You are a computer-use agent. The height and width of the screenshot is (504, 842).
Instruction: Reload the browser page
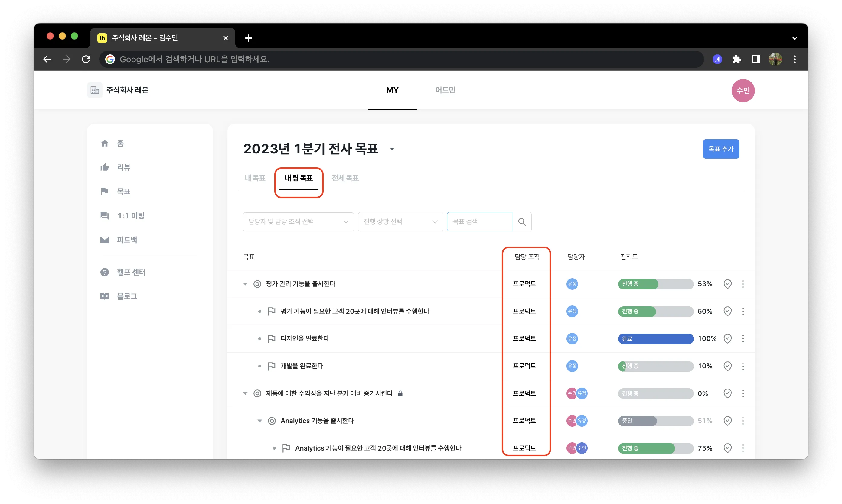(86, 60)
